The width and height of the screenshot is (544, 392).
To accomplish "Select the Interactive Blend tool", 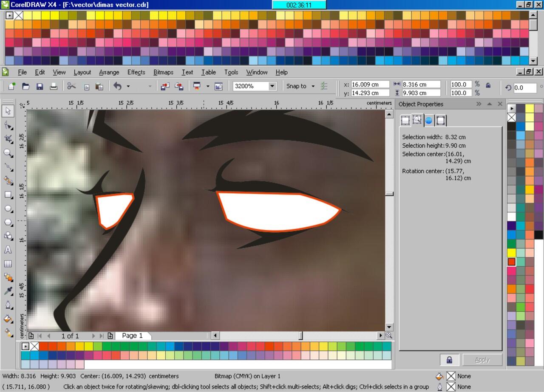I will (8, 277).
